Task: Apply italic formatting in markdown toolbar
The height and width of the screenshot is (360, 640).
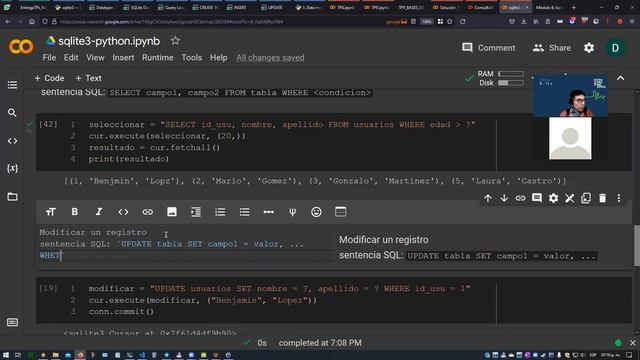Action: click(x=98, y=212)
